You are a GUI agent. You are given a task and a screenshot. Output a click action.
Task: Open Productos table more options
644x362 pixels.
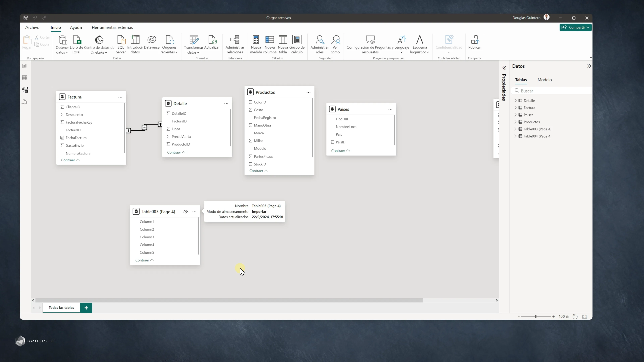(x=308, y=92)
